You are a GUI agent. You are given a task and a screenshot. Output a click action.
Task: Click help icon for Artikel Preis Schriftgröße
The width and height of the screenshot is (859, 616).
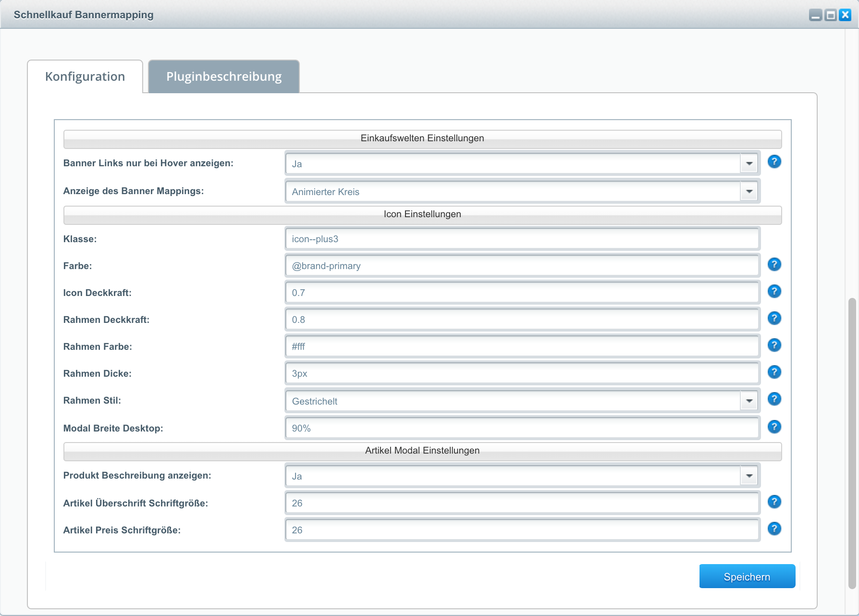point(774,529)
